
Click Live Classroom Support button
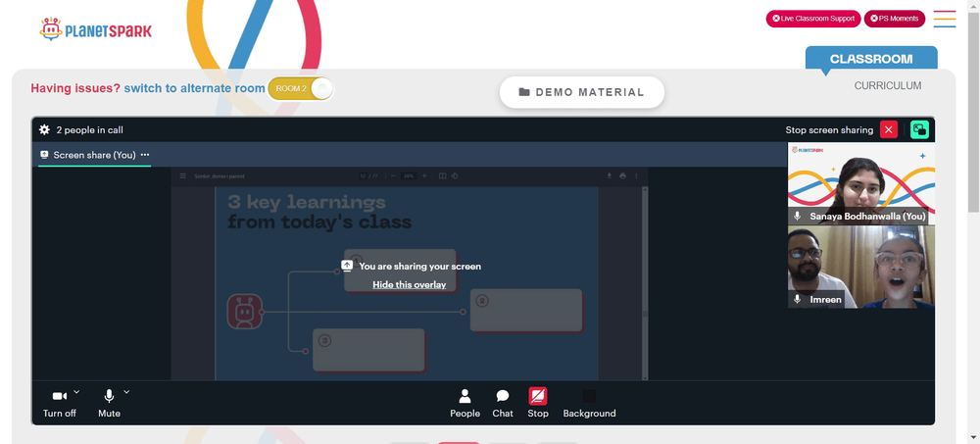pyautogui.click(x=813, y=19)
